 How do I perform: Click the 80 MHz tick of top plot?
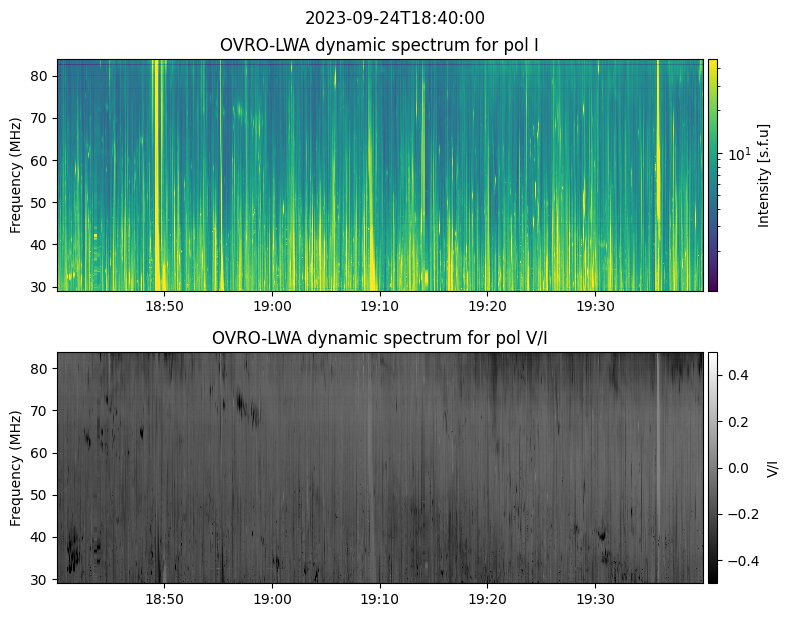point(39,76)
